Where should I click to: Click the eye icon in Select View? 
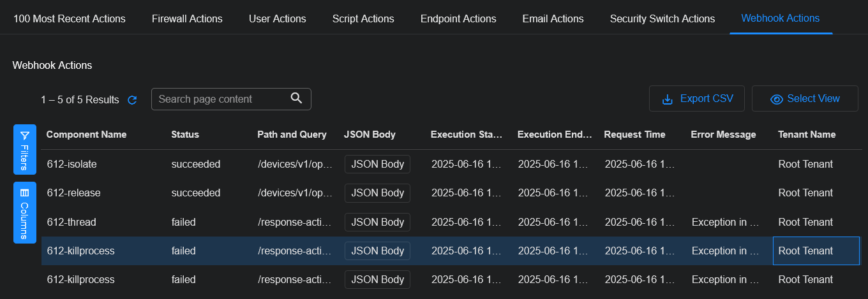[777, 99]
